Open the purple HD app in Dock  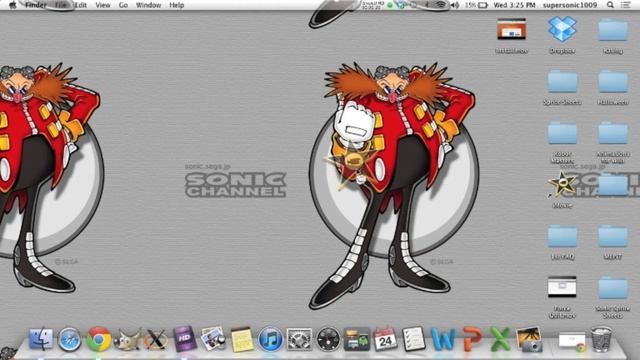coord(184,339)
